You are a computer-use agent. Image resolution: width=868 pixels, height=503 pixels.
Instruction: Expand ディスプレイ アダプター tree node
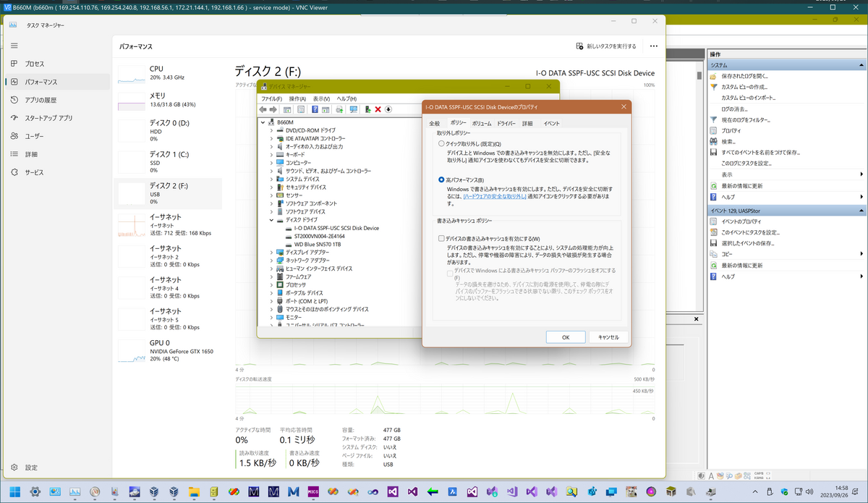(x=272, y=253)
